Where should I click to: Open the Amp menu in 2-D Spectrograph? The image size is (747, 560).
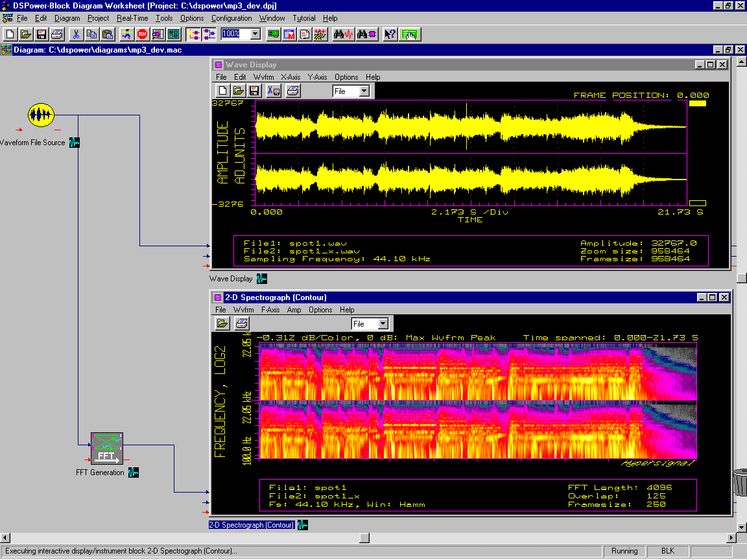click(294, 310)
